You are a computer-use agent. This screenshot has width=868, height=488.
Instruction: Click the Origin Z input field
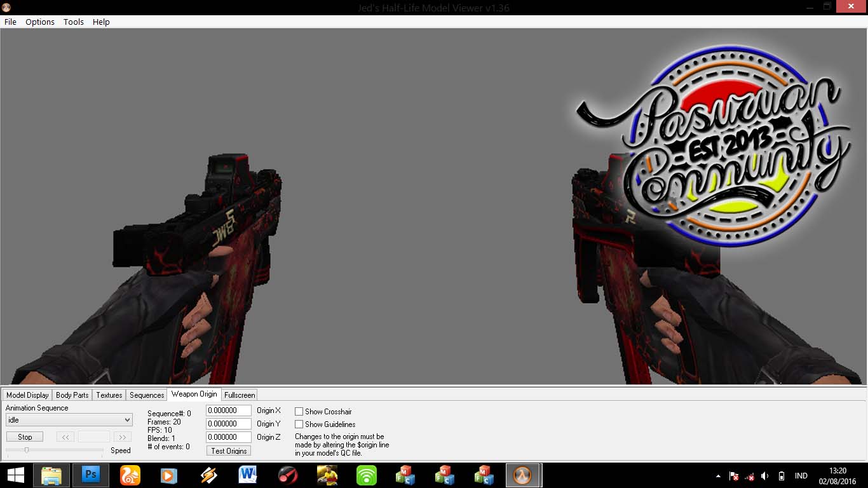click(229, 437)
